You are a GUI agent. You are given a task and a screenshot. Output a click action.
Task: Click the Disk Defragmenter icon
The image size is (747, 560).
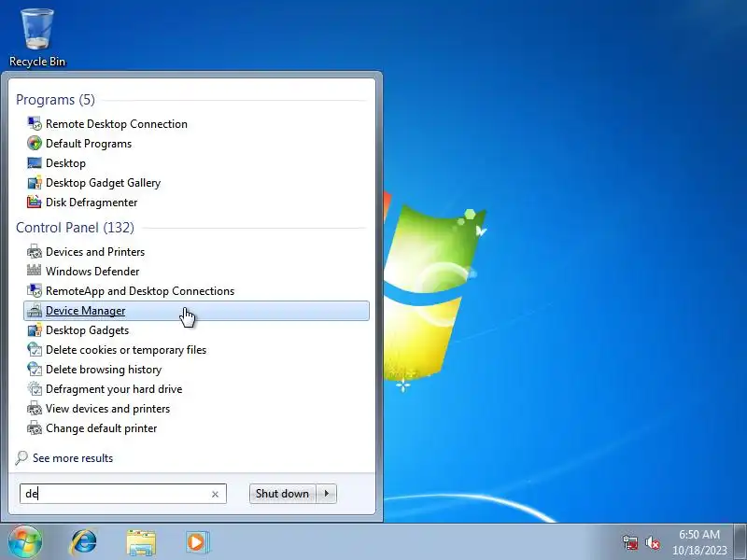coord(35,202)
